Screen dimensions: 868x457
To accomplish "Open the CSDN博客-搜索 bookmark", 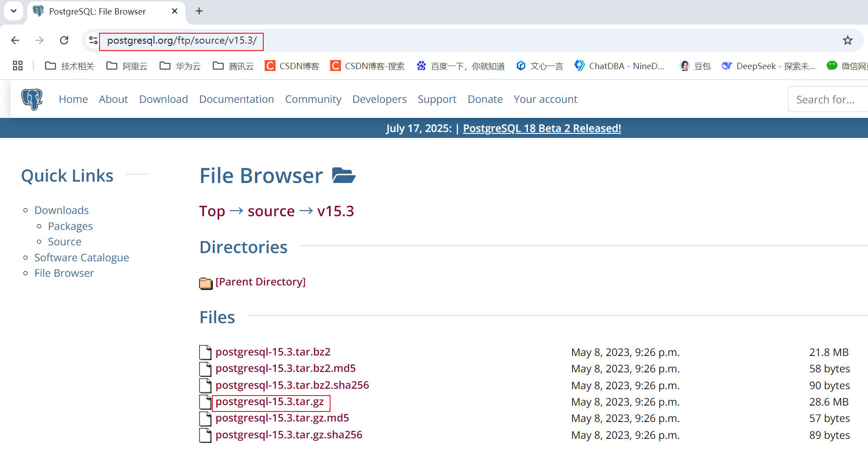I will pyautogui.click(x=367, y=66).
